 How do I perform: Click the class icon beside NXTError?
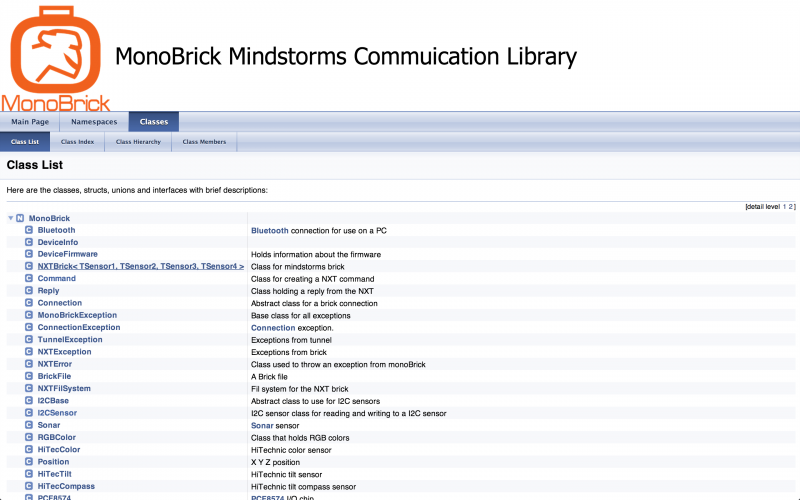point(29,364)
